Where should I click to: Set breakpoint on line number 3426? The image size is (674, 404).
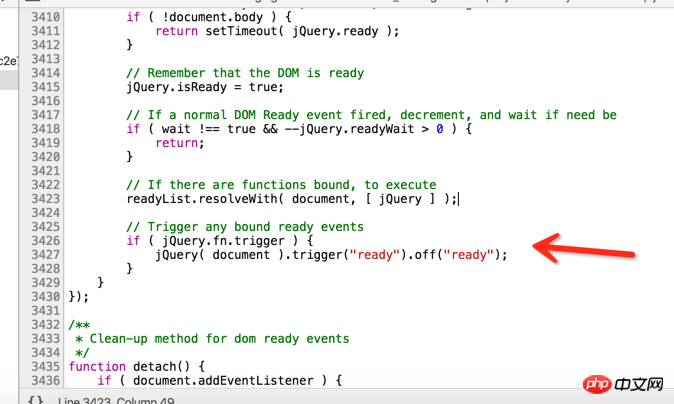[46, 241]
